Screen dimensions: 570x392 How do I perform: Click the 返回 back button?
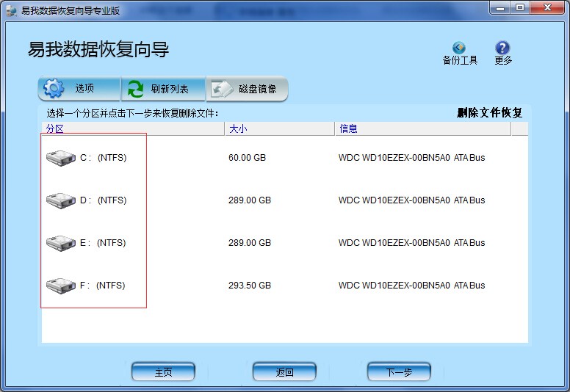click(x=284, y=371)
